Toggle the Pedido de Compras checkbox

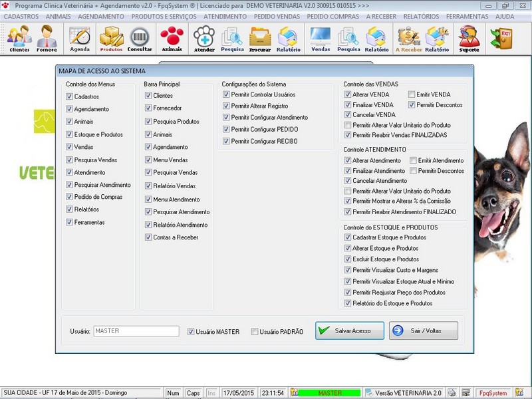click(x=70, y=196)
